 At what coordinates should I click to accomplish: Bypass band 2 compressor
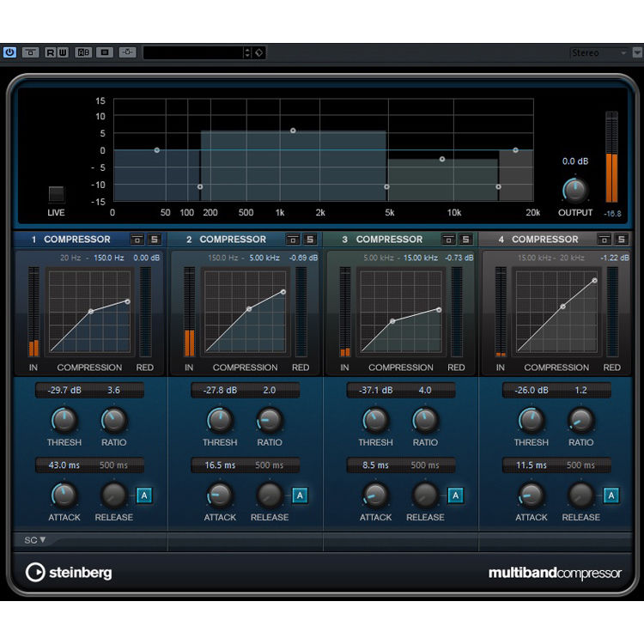pyautogui.click(x=293, y=239)
